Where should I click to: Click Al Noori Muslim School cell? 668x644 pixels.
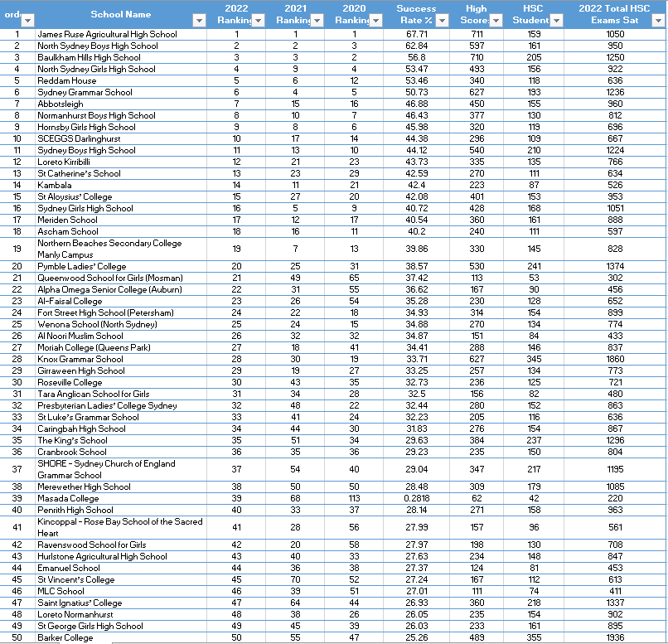tap(121, 336)
